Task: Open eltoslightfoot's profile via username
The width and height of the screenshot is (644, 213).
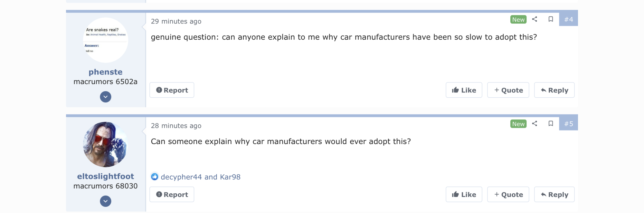Action: coord(106,176)
